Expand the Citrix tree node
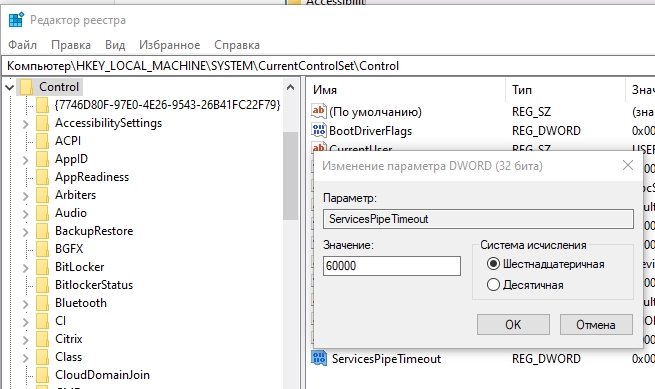Image resolution: width=655 pixels, height=389 pixels. tap(25, 340)
